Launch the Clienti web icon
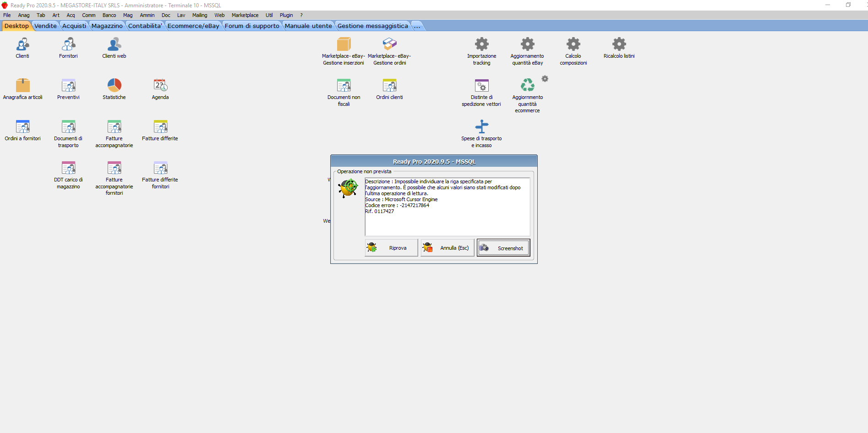This screenshot has height=433, width=868. point(114,44)
